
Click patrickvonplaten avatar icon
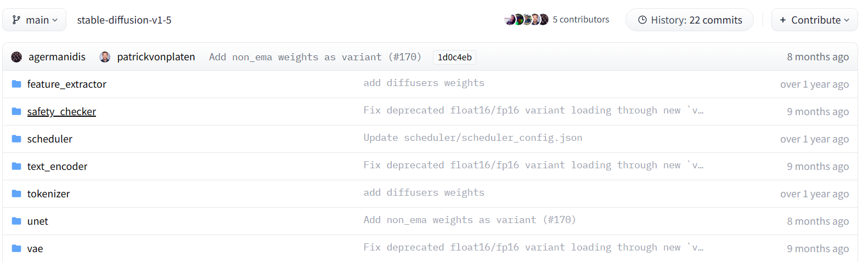click(x=105, y=57)
